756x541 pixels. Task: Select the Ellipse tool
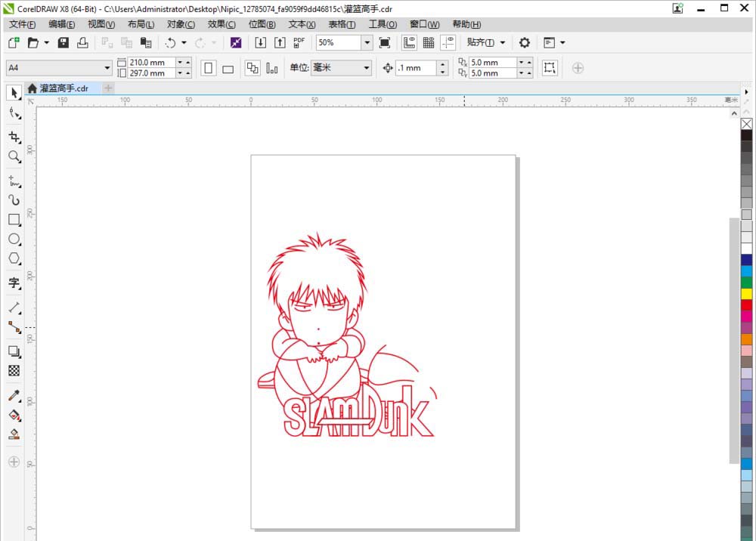(x=14, y=239)
